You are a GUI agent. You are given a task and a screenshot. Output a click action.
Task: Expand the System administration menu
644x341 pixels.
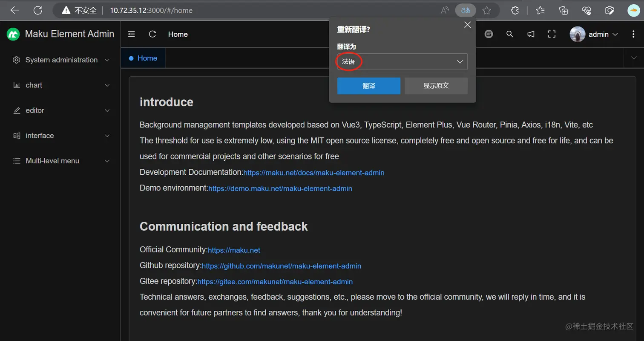(61, 60)
